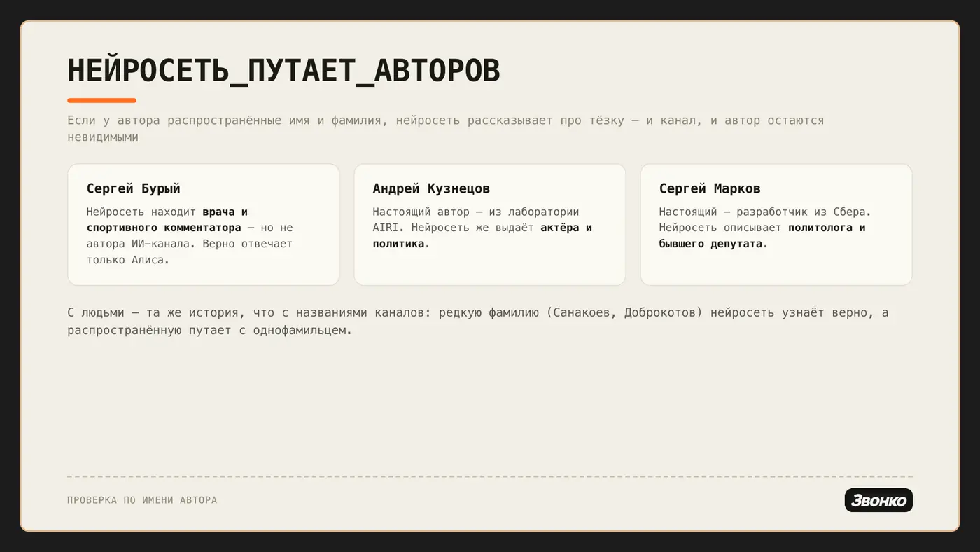Click the Звонко logo badge

pos(878,500)
